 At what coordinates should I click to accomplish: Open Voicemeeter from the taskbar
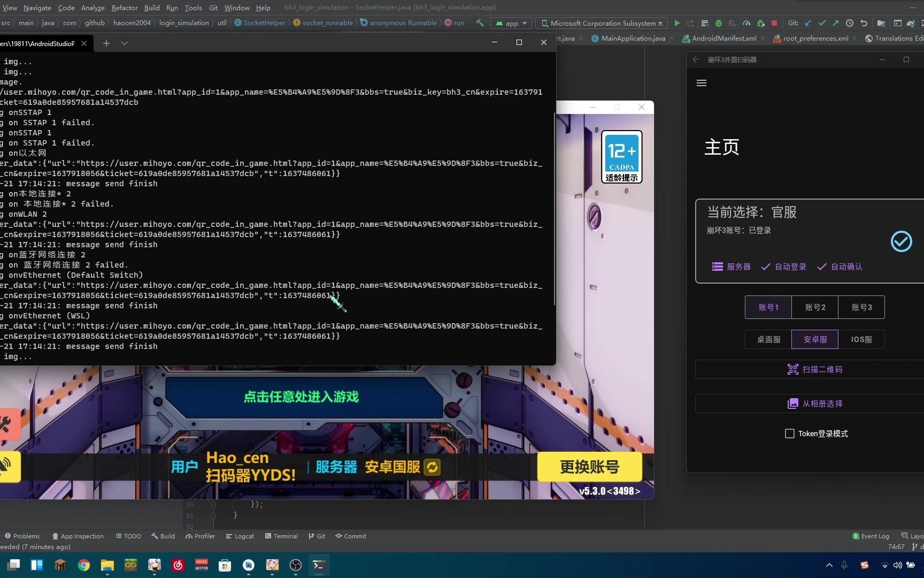tap(202, 565)
